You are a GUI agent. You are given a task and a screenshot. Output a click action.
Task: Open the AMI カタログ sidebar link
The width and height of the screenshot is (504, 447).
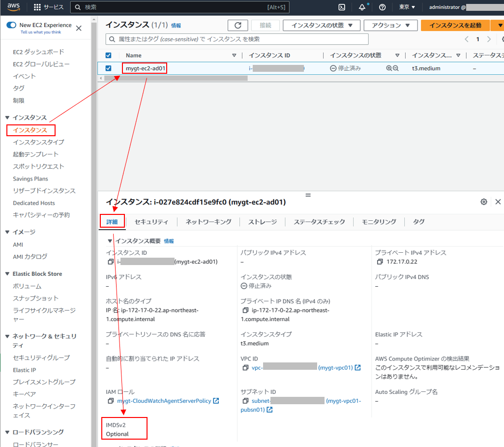pos(30,256)
